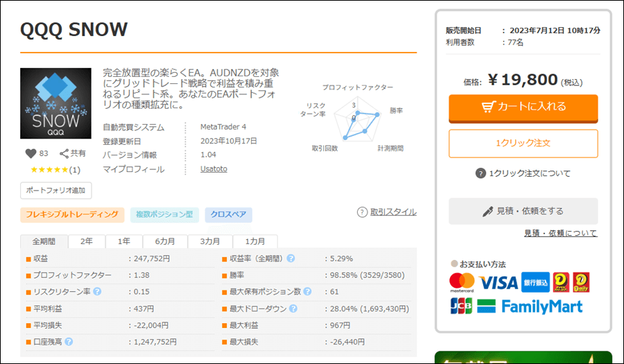This screenshot has width=624, height=364.
Task: Click help icon beside 取引スタイル
Action: pyautogui.click(x=362, y=212)
